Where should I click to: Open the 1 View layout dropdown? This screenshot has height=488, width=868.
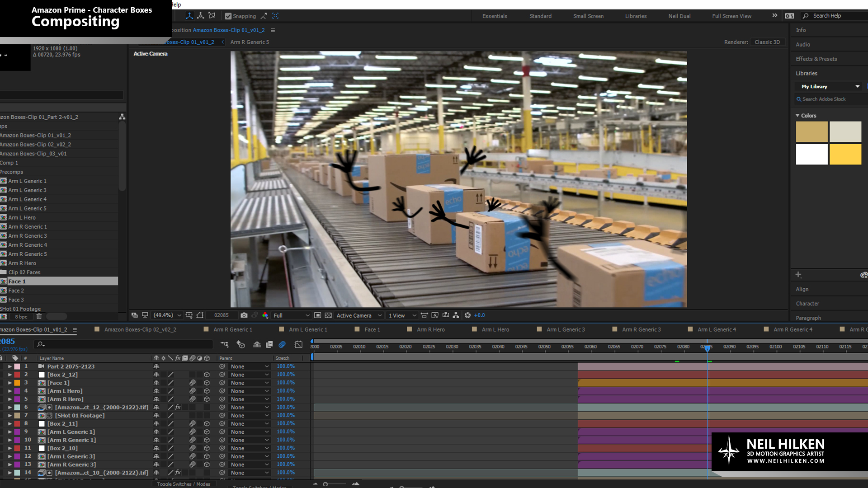coord(402,315)
